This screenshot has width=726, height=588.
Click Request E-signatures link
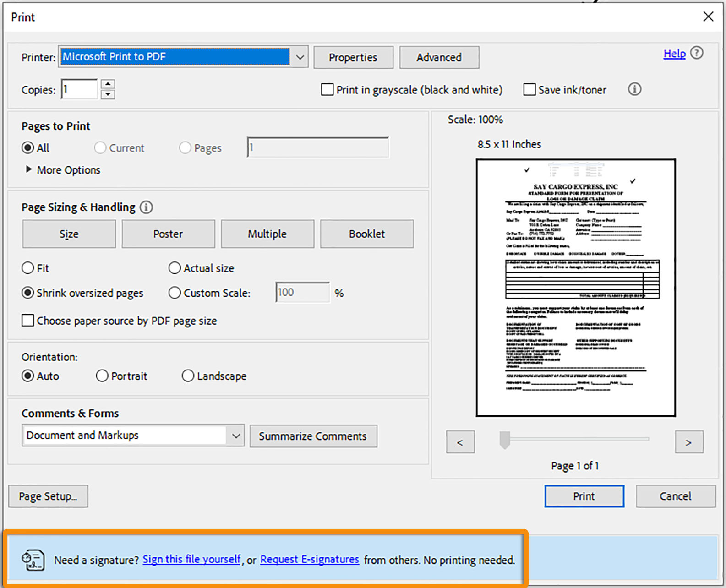(310, 559)
